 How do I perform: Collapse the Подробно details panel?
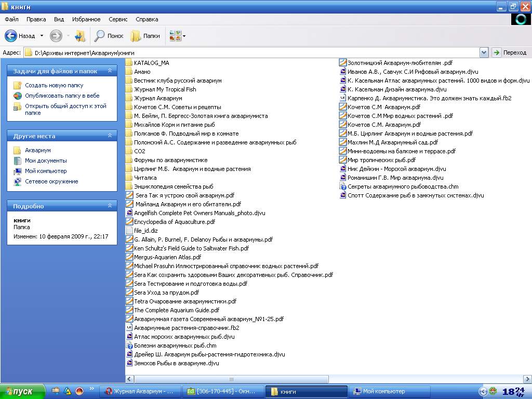click(x=110, y=206)
